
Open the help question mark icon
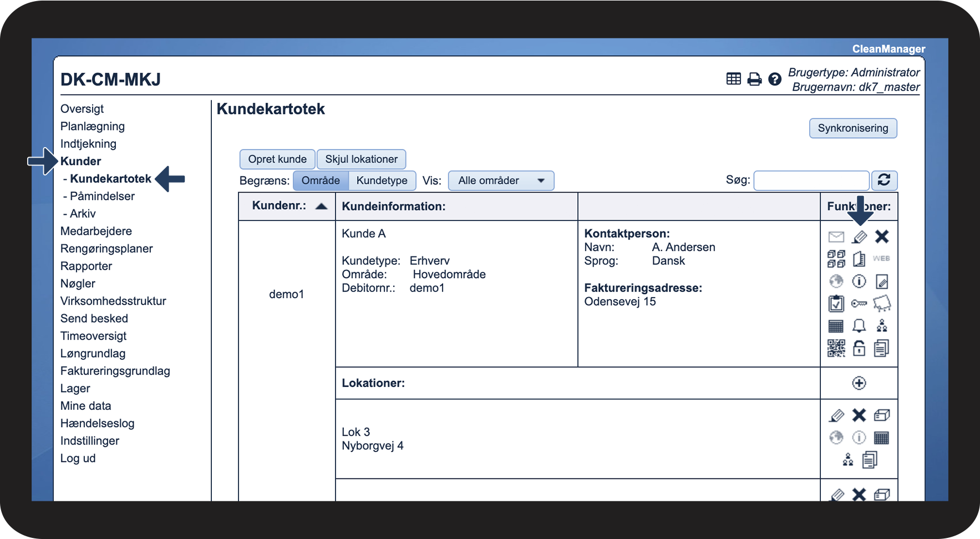click(775, 79)
